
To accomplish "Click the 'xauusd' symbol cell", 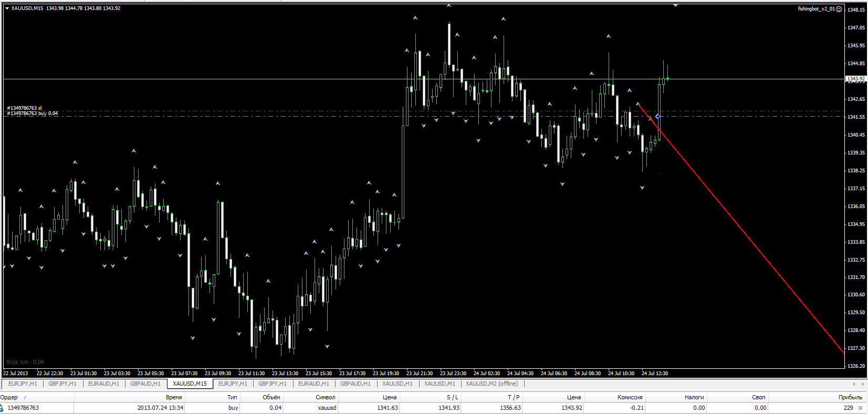I will [x=327, y=408].
